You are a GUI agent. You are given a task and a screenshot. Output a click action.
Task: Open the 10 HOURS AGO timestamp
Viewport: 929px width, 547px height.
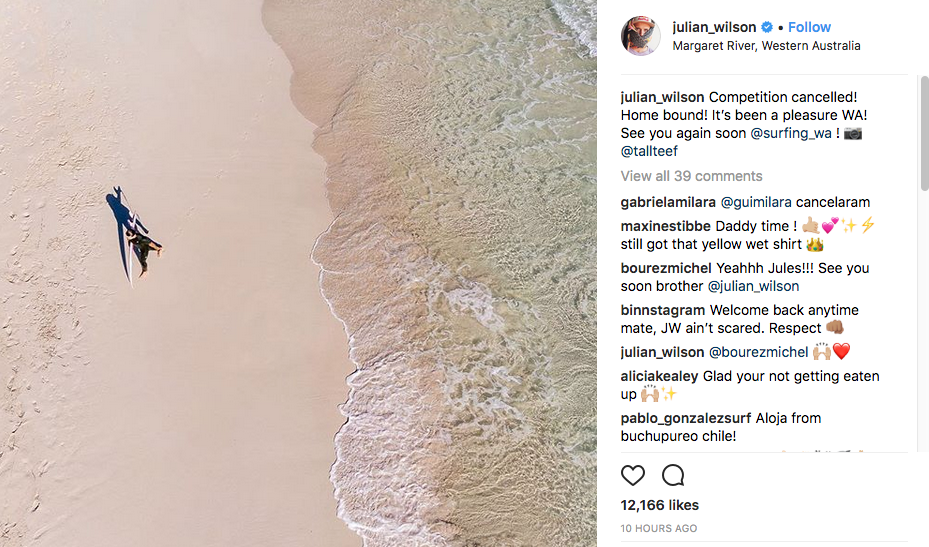tap(659, 528)
